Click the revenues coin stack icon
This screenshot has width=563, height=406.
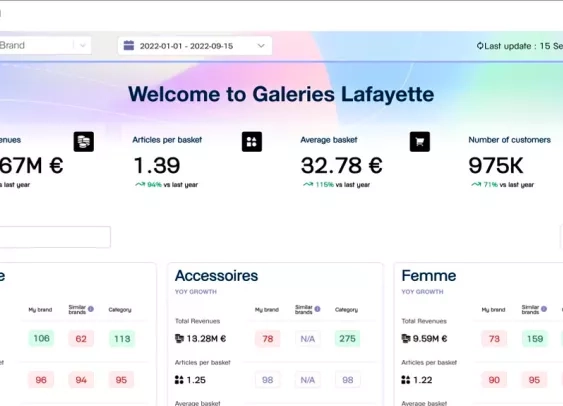[84, 142]
